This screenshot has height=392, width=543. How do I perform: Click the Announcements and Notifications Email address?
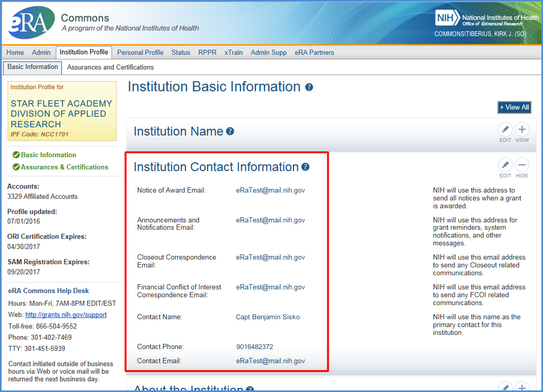pos(270,220)
